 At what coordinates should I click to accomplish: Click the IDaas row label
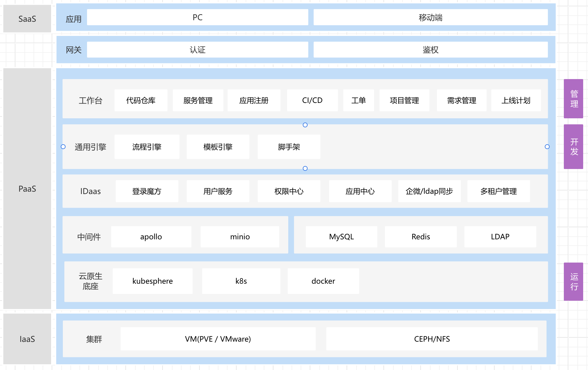pyautogui.click(x=90, y=191)
